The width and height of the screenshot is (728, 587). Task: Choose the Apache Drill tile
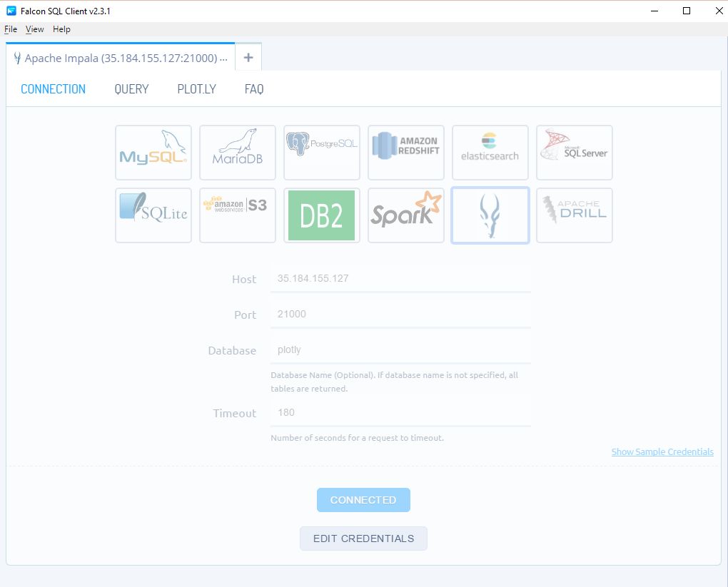575,215
